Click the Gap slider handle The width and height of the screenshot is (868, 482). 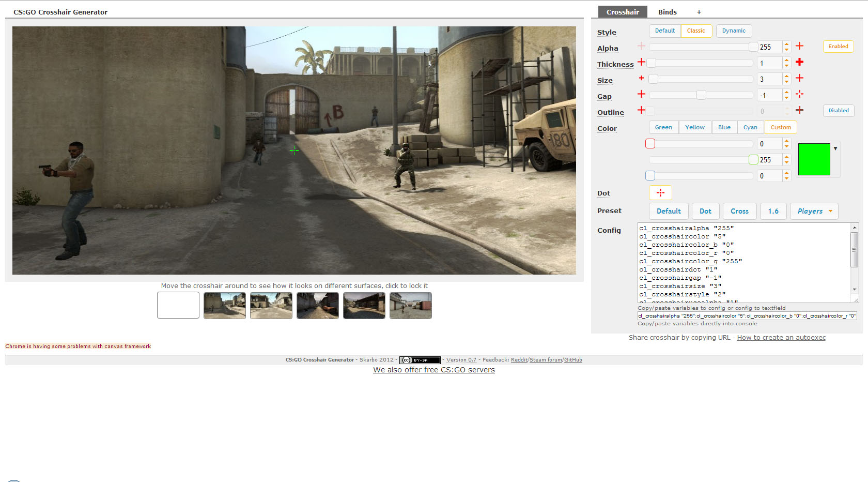click(x=701, y=95)
